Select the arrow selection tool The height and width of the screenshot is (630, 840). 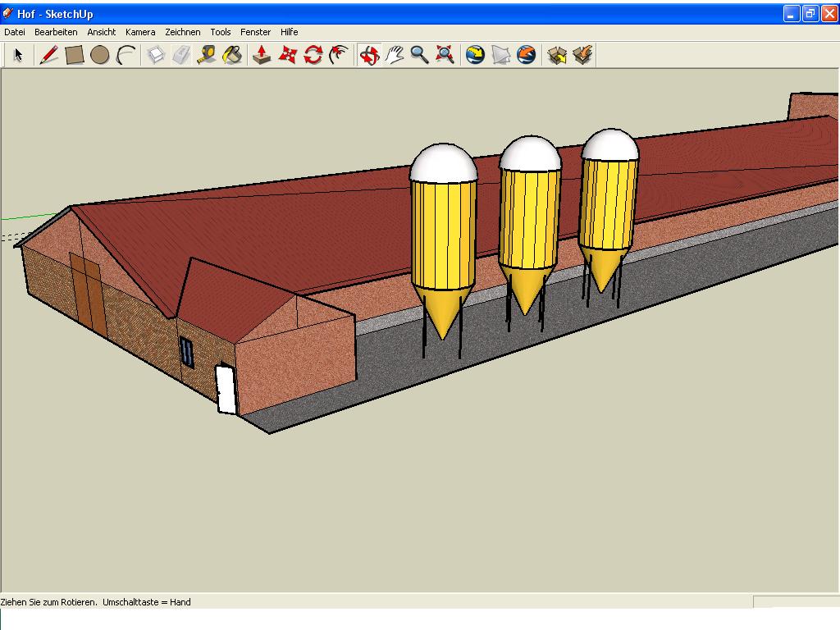[18, 55]
